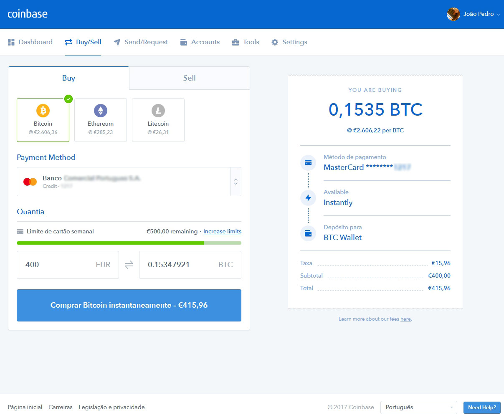The width and height of the screenshot is (504, 420).
Task: Click the Dashboard grid icon
Action: tap(11, 42)
